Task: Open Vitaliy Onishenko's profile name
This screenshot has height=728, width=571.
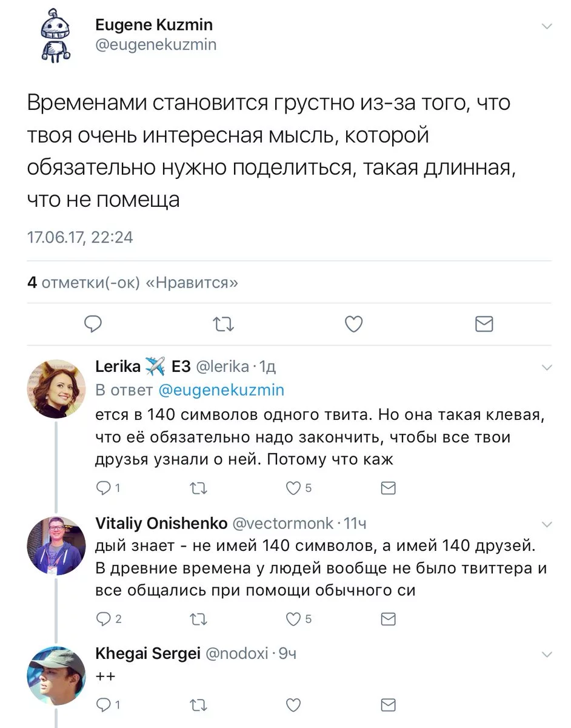Action: pos(161,523)
